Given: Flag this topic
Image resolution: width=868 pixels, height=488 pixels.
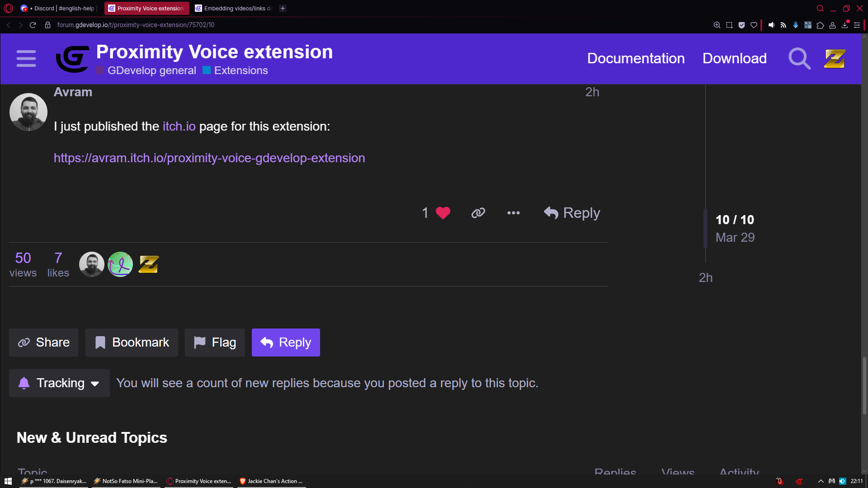Looking at the screenshot, I should point(215,343).
